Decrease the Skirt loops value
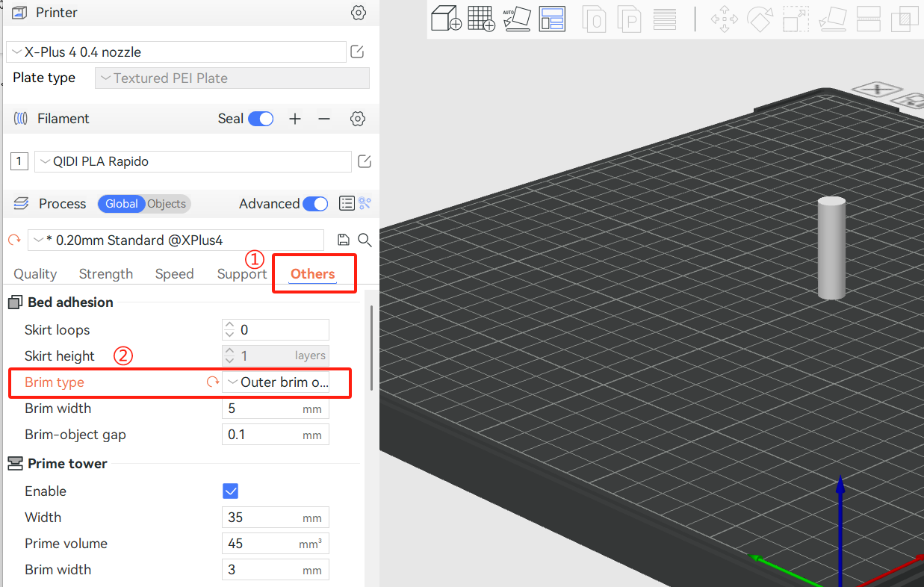Screen dimensions: 924x587 229,335
